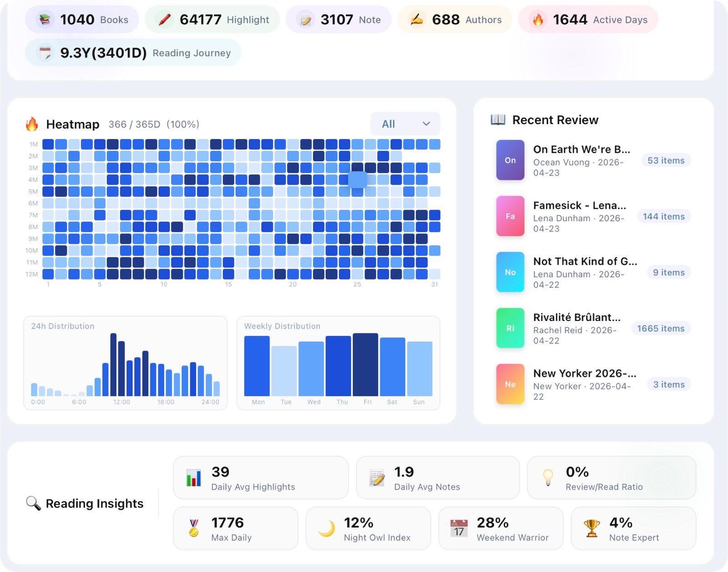Click the Max Daily 1776 card
Image resolution: width=728 pixels, height=572 pixels.
pyautogui.click(x=236, y=528)
